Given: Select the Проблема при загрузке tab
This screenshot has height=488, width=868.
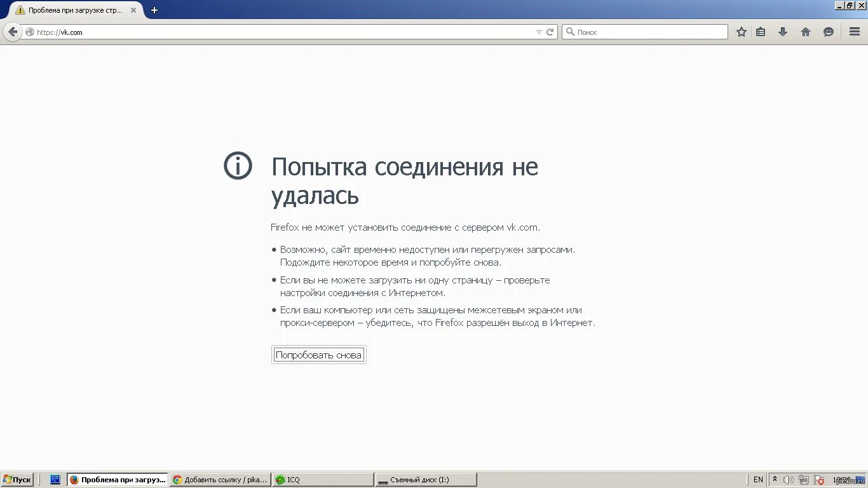Looking at the screenshot, I should [x=75, y=10].
